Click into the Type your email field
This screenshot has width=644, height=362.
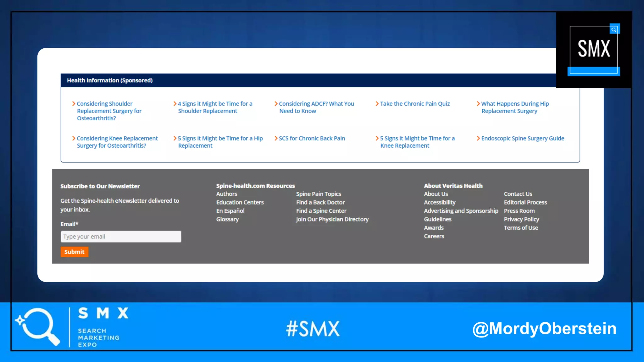121,237
